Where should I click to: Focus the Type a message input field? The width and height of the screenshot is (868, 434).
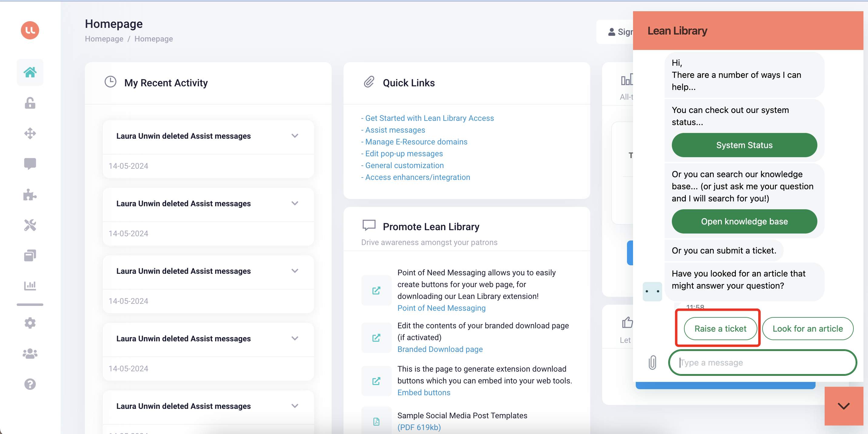coord(762,363)
